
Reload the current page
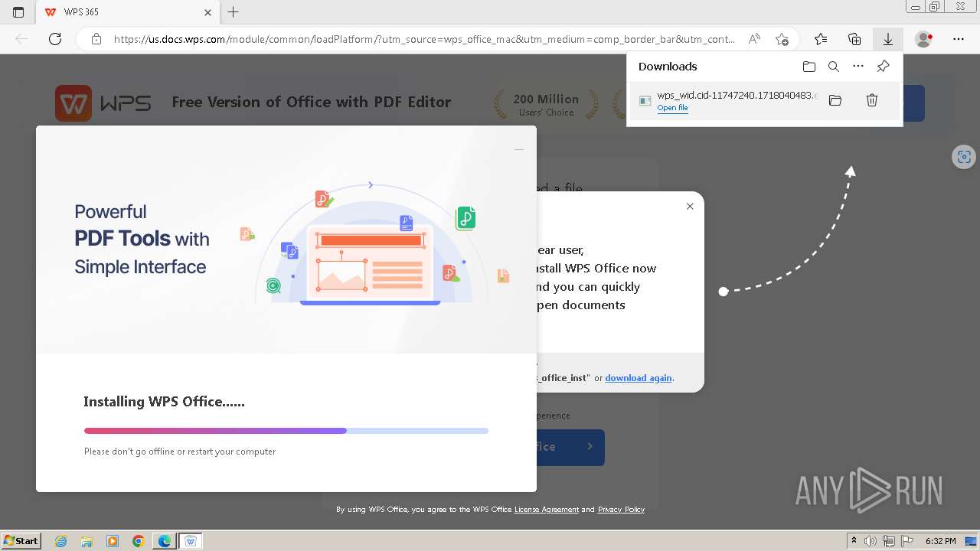[55, 39]
